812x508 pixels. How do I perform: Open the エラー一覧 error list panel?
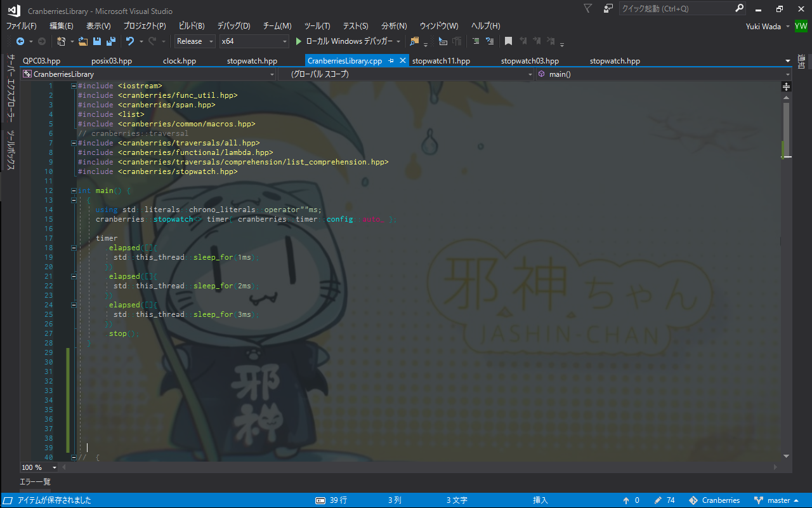(36, 482)
